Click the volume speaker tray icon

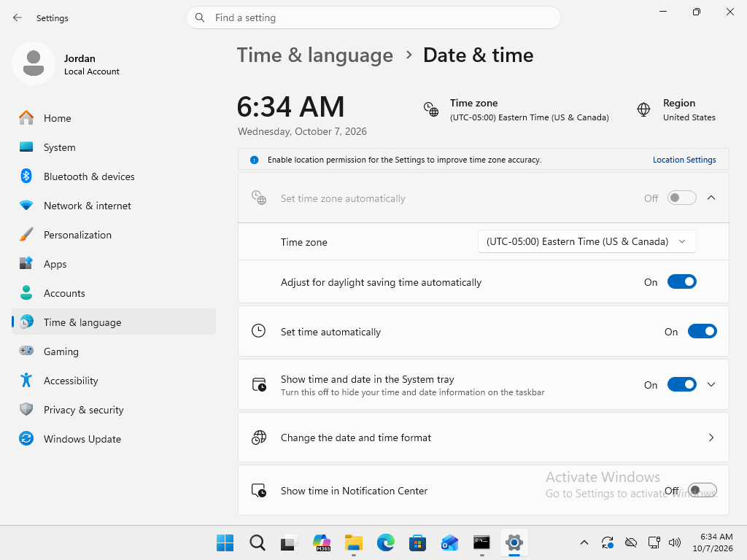675,542
